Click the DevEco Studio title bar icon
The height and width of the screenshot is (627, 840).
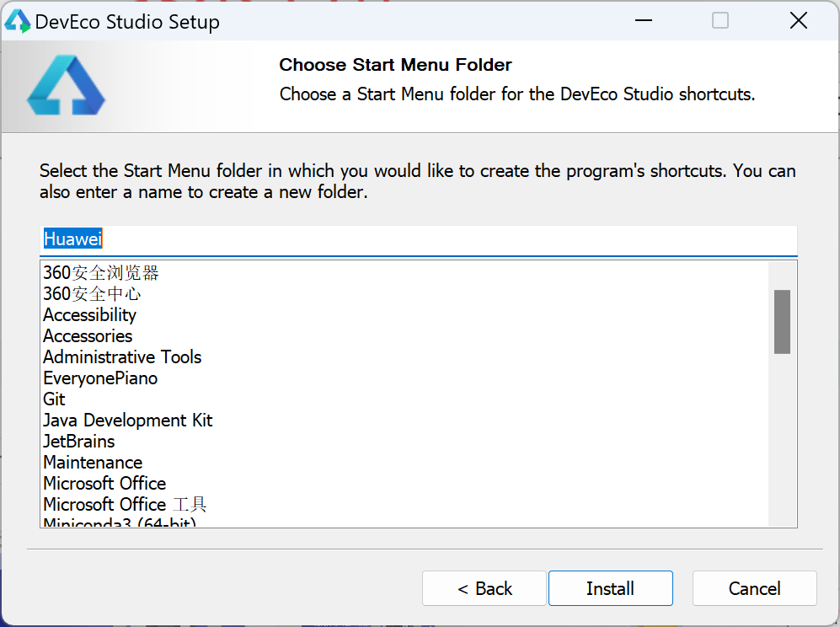coord(18,21)
